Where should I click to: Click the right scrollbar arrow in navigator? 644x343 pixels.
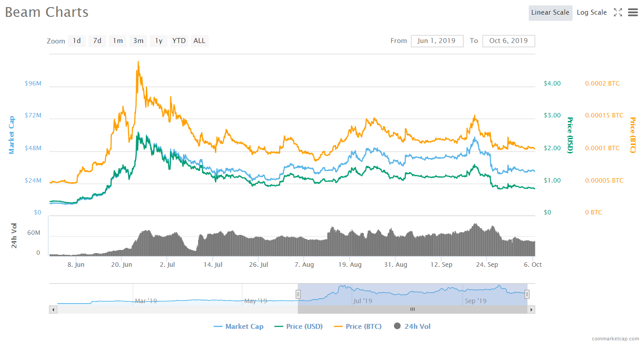click(x=531, y=309)
